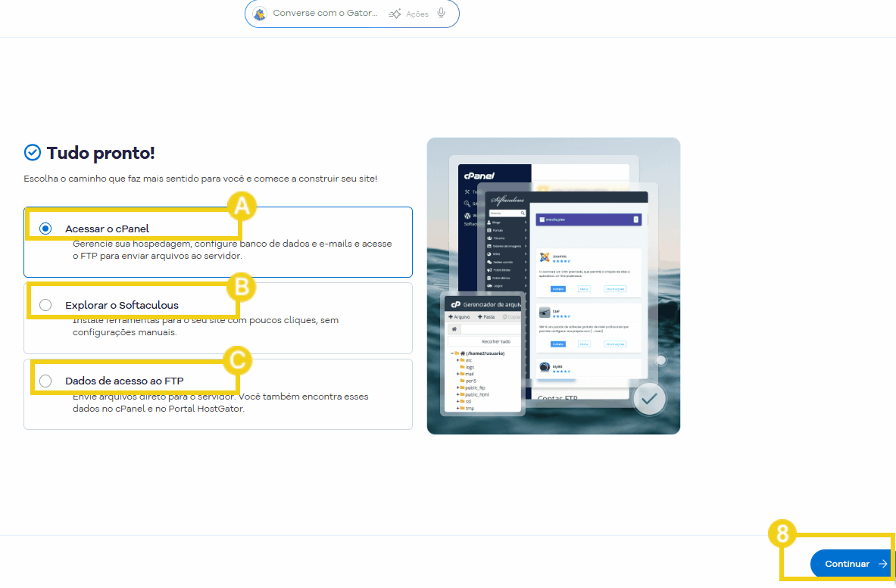This screenshot has width=896, height=588.
Task: Select the Dados de acesso ao FTP radio
Action: coord(45,381)
